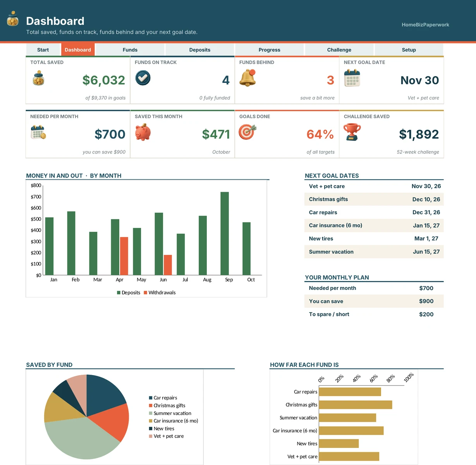Click the target icon in Goals Done card

[x=247, y=132]
